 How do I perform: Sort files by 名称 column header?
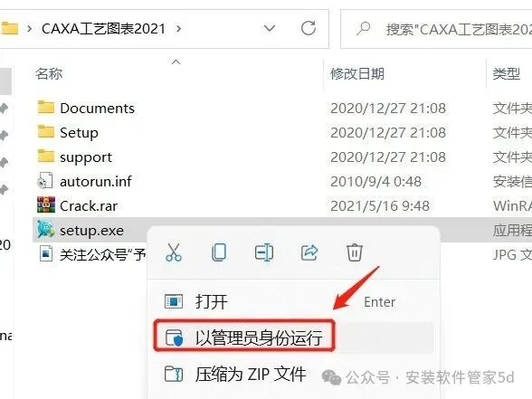49,73
